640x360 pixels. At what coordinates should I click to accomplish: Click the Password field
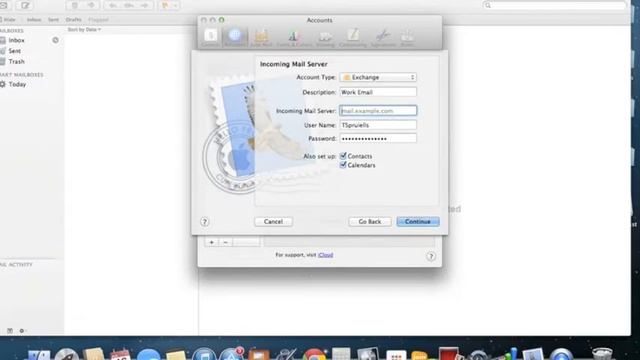[x=378, y=138]
